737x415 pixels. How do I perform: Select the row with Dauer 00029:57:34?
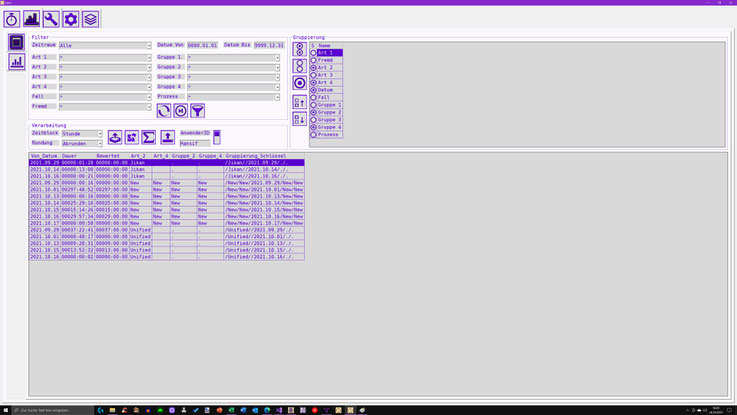tap(167, 216)
